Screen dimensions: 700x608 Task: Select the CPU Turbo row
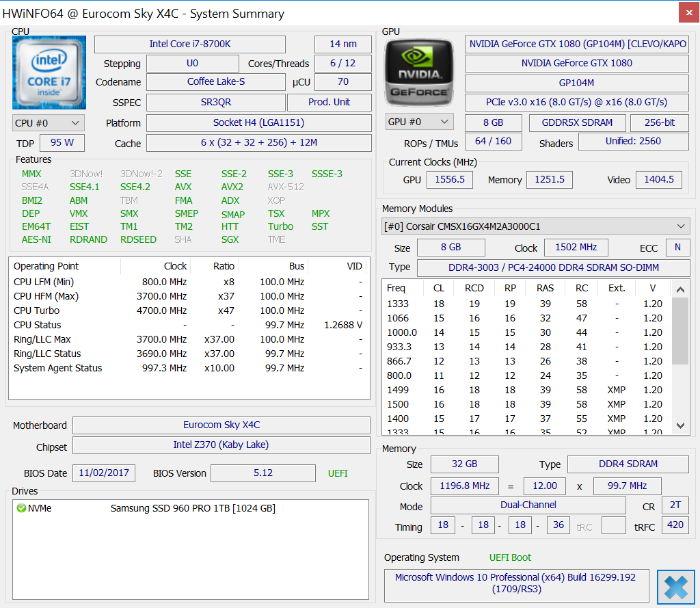189,310
